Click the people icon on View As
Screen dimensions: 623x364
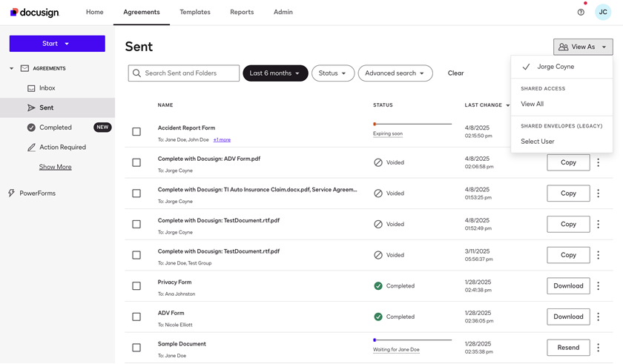pyautogui.click(x=563, y=47)
